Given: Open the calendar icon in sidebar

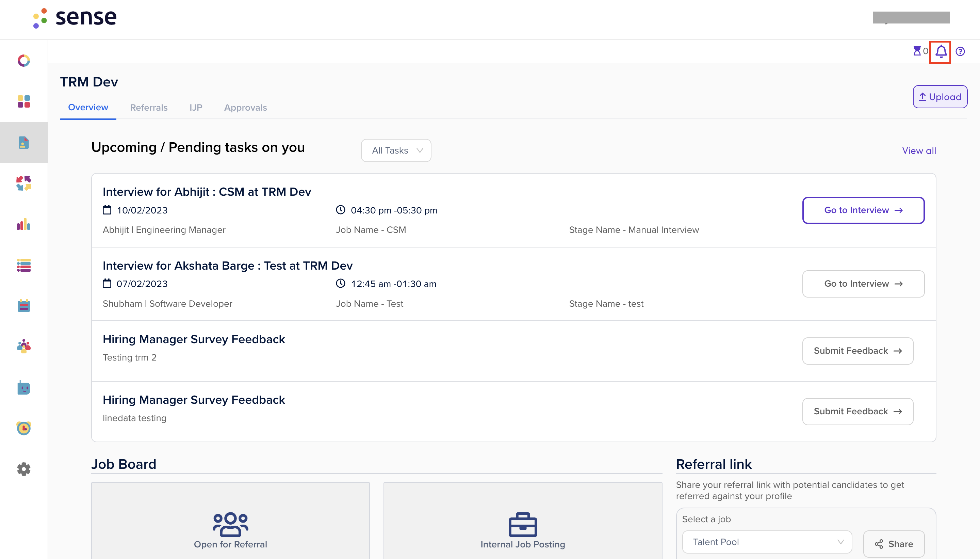Looking at the screenshot, I should pyautogui.click(x=24, y=306).
